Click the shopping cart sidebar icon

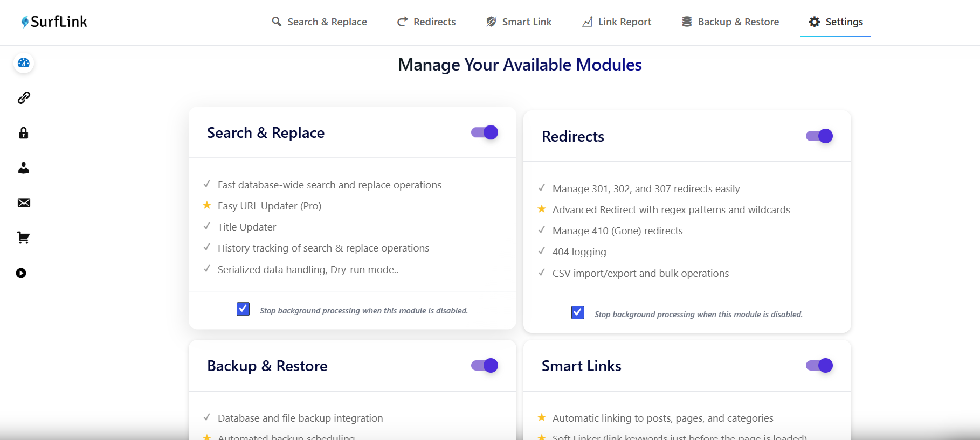point(24,238)
